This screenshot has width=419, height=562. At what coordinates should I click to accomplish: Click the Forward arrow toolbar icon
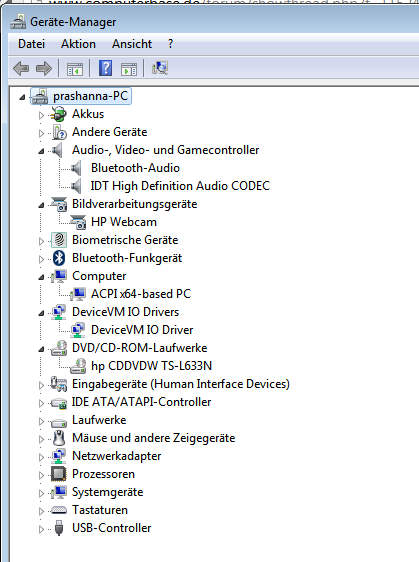[44, 68]
